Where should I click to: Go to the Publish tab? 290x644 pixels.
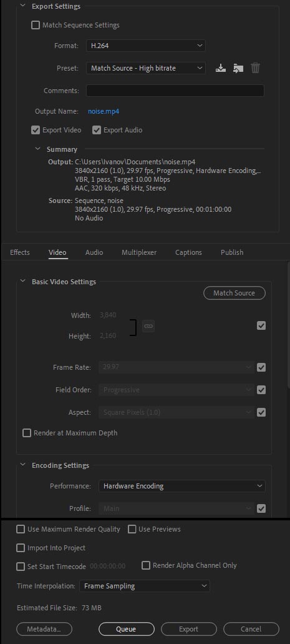[x=232, y=252]
